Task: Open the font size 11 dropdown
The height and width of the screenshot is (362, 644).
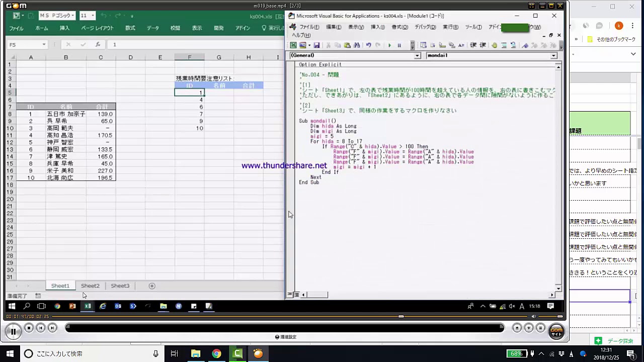Action: pyautogui.click(x=93, y=16)
